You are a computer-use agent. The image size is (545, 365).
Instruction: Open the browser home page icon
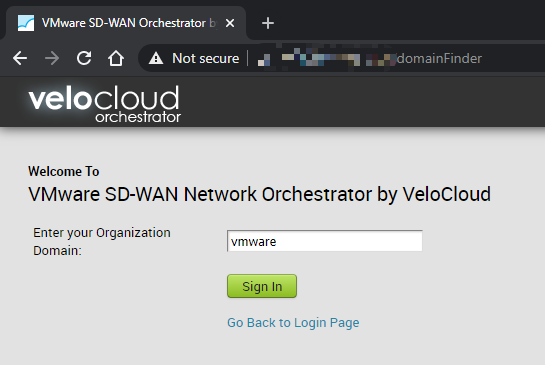click(x=116, y=58)
